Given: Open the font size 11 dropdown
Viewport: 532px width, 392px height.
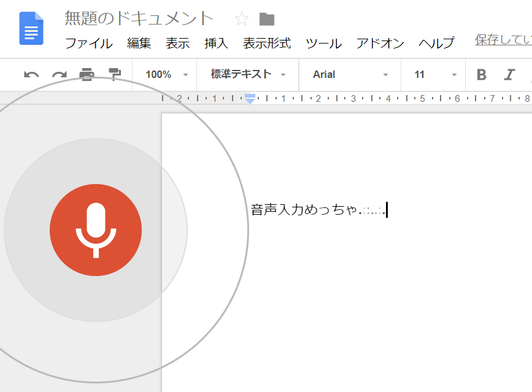Looking at the screenshot, I should pos(435,75).
